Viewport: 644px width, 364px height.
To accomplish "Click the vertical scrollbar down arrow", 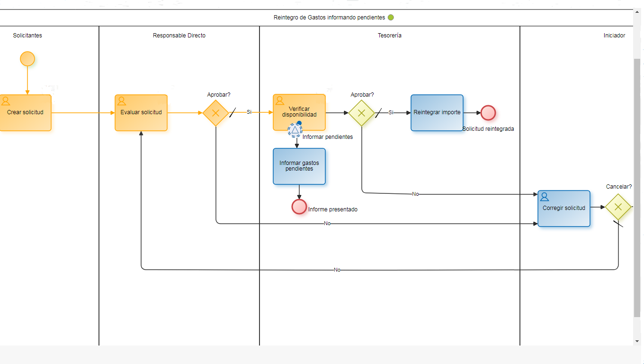I will (637, 341).
